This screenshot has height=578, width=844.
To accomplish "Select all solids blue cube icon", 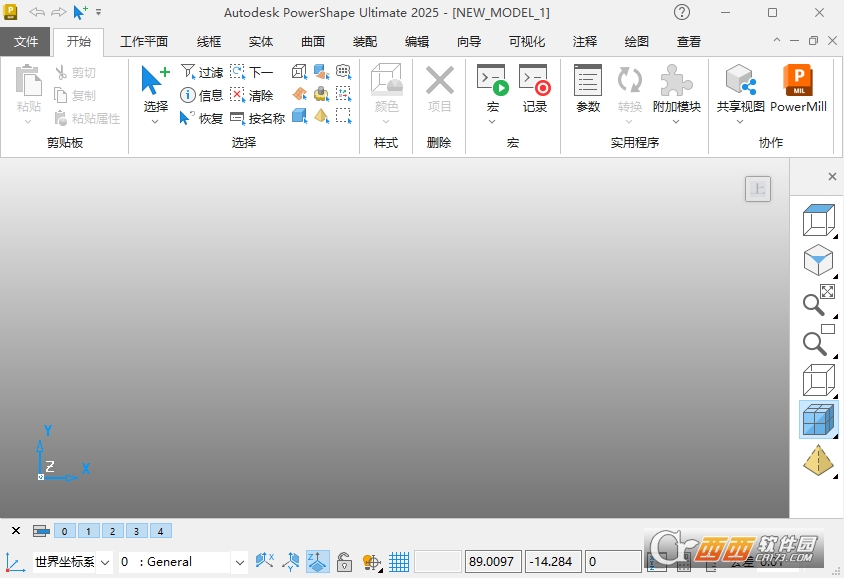I will coord(299,116).
